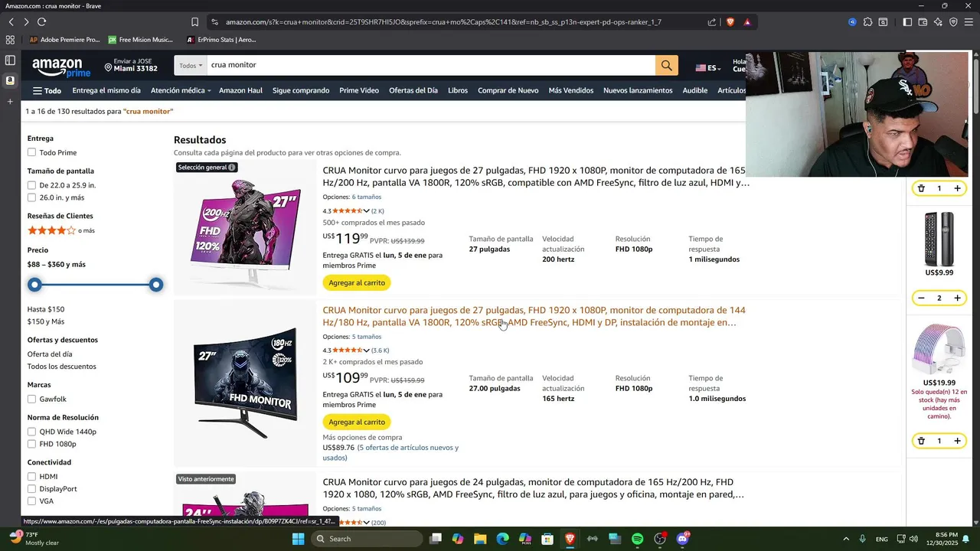Viewport: 980px width, 551px height.
Task: Open the 6 tamaños options link
Action: (x=367, y=197)
